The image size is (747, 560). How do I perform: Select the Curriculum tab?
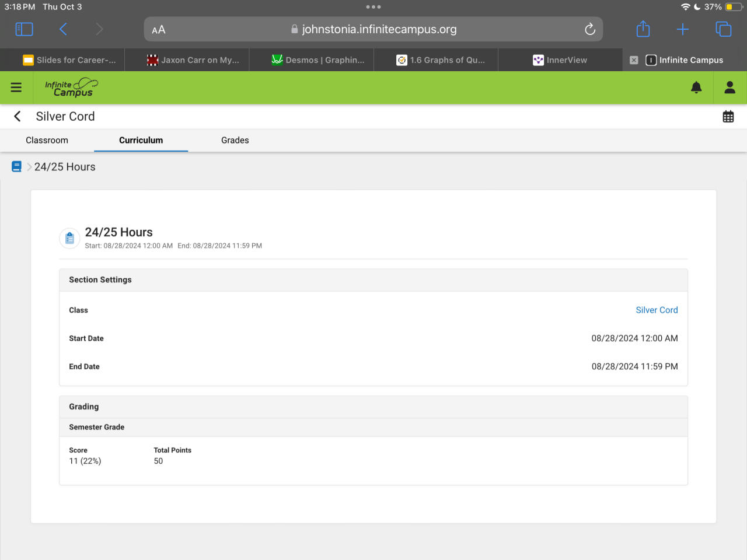[x=141, y=141]
